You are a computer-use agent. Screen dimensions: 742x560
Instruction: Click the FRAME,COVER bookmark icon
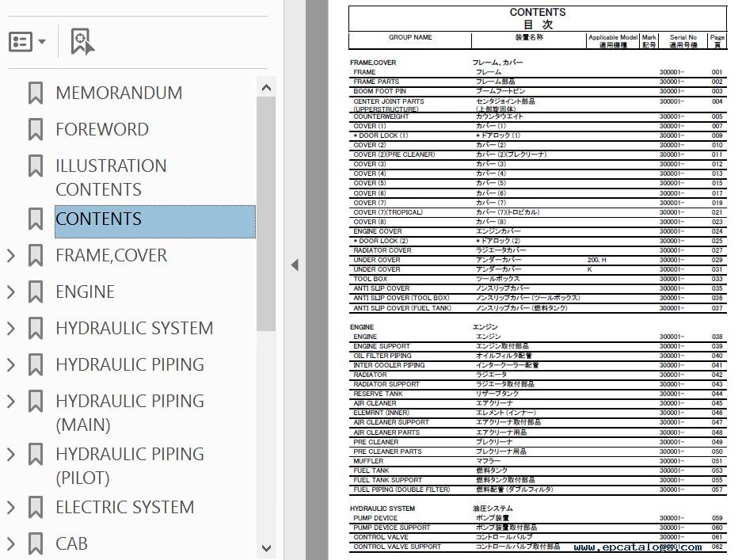point(36,255)
